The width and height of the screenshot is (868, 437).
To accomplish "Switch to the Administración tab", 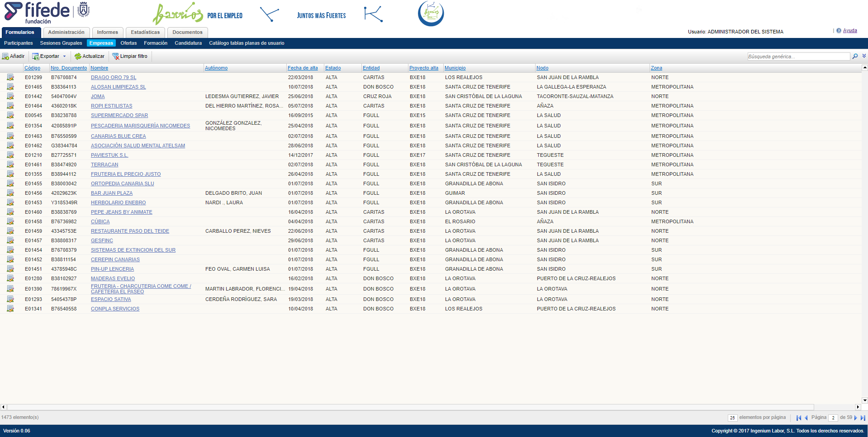I will pos(66,33).
